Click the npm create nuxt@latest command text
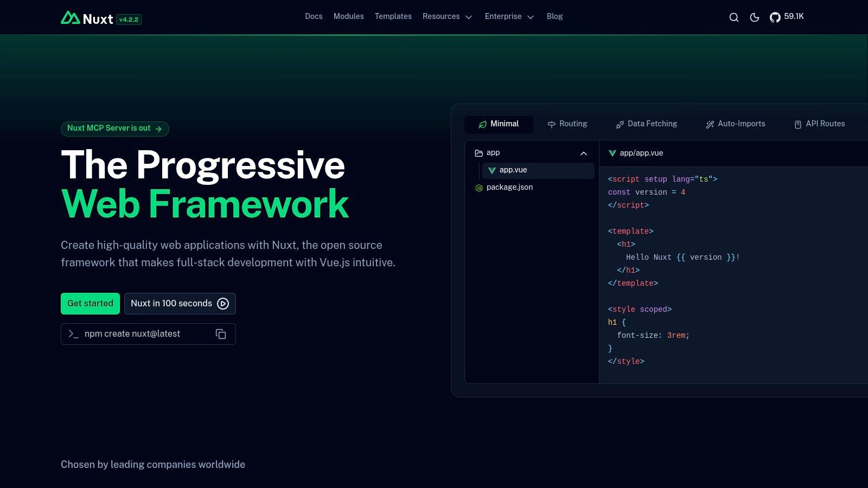Viewport: 868px width, 488px height. [132, 334]
